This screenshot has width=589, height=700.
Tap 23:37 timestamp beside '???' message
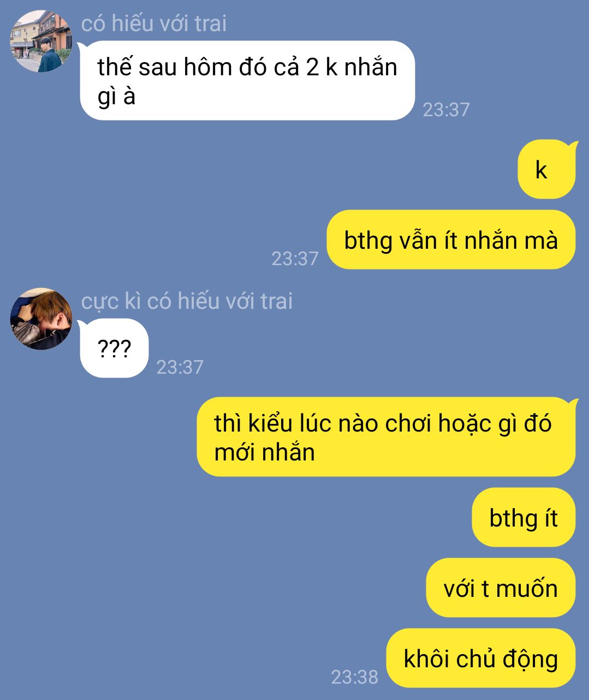tap(180, 367)
